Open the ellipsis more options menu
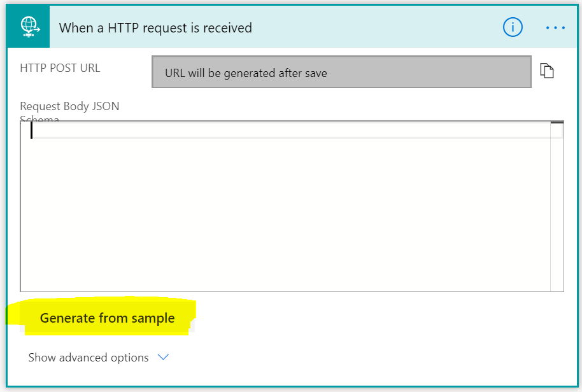 (x=555, y=28)
